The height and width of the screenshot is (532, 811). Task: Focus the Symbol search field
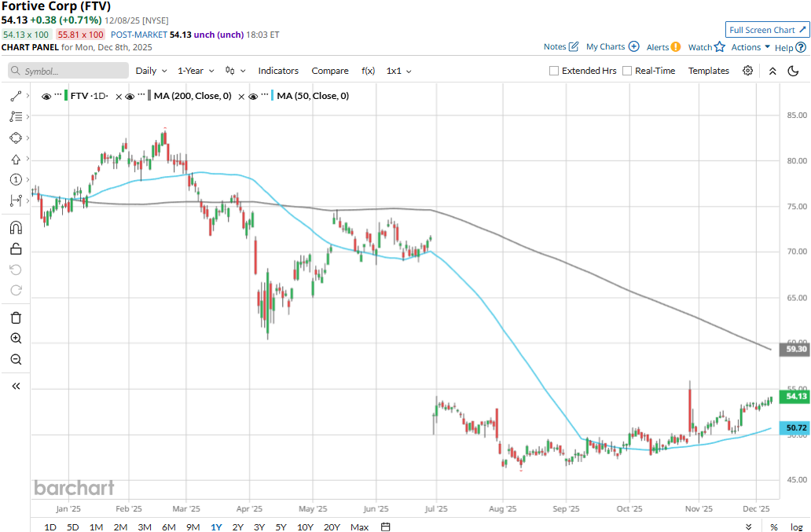coord(69,71)
